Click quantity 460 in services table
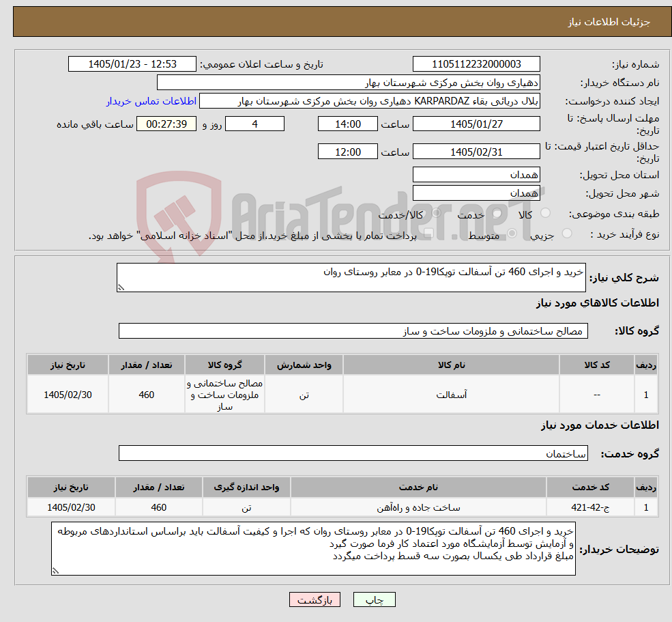This screenshot has height=622, width=672. point(158,507)
